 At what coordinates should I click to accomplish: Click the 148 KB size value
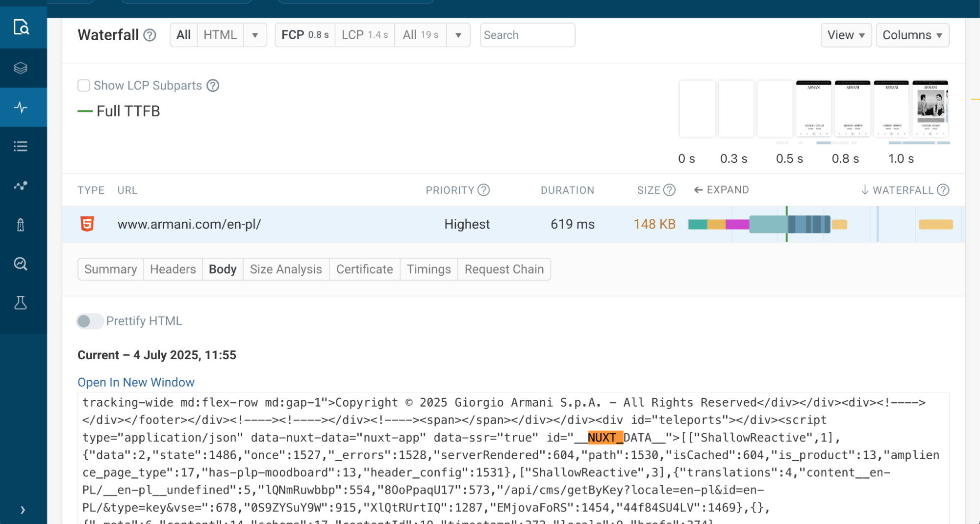click(654, 224)
